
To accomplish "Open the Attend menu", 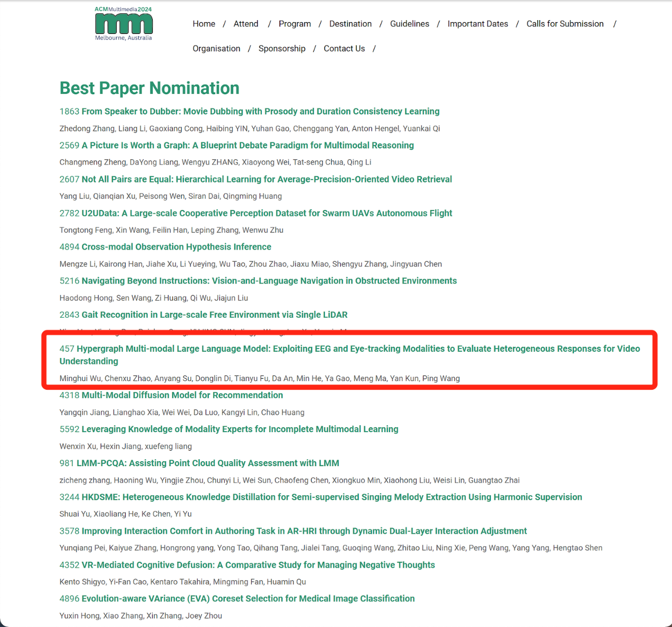I will pos(246,24).
